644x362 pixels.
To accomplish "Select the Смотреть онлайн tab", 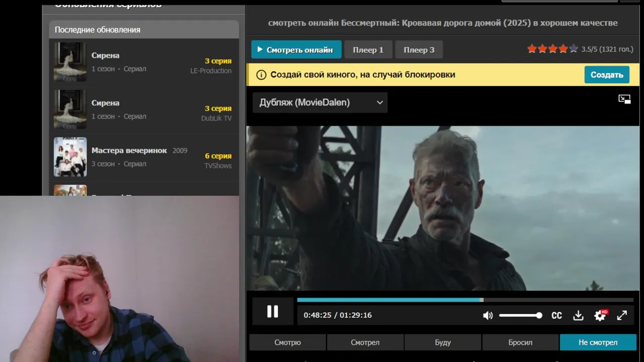I will (x=296, y=50).
